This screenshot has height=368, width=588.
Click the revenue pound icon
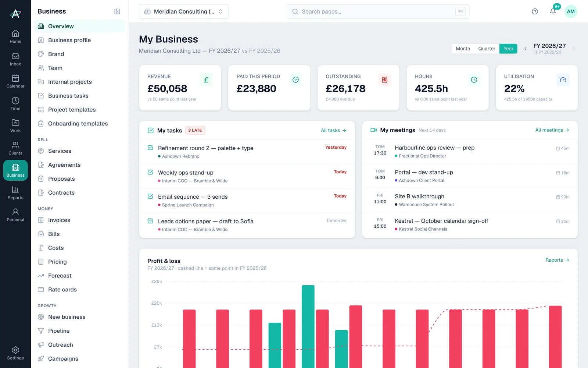[206, 80]
